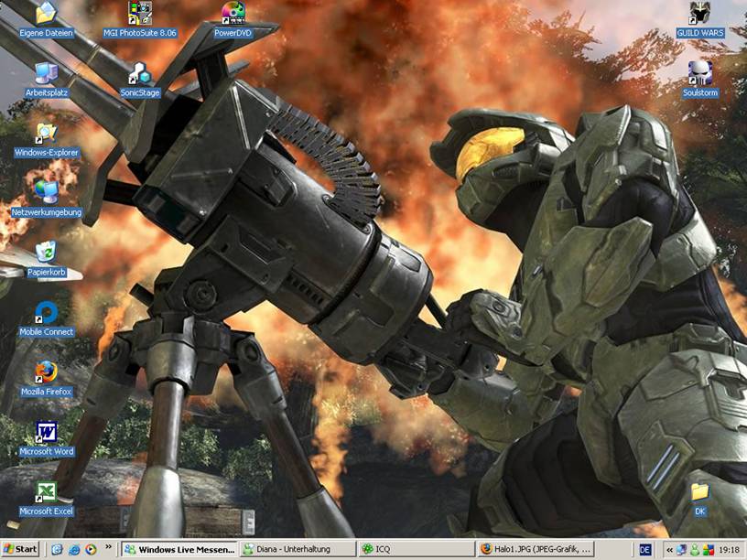Select the SonicStage desktop icon
Image resolution: width=747 pixels, height=560 pixels.
coord(139,74)
